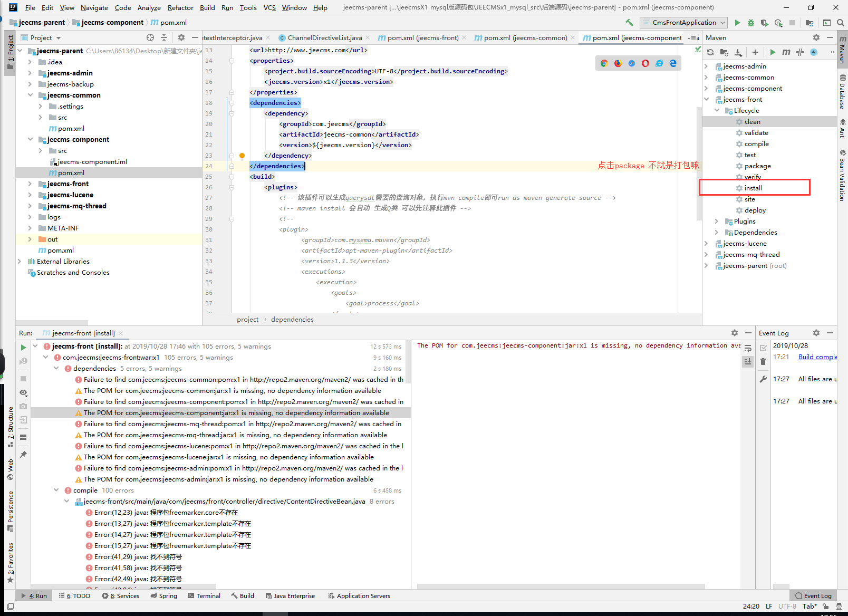Click the green hammer Build Project icon
848x616 pixels.
point(629,22)
